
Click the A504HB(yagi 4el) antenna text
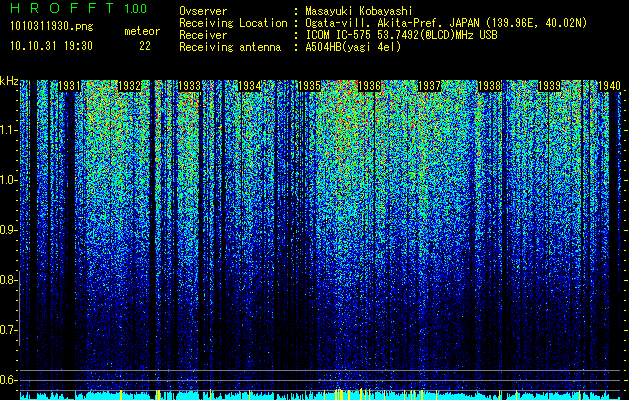pos(353,47)
